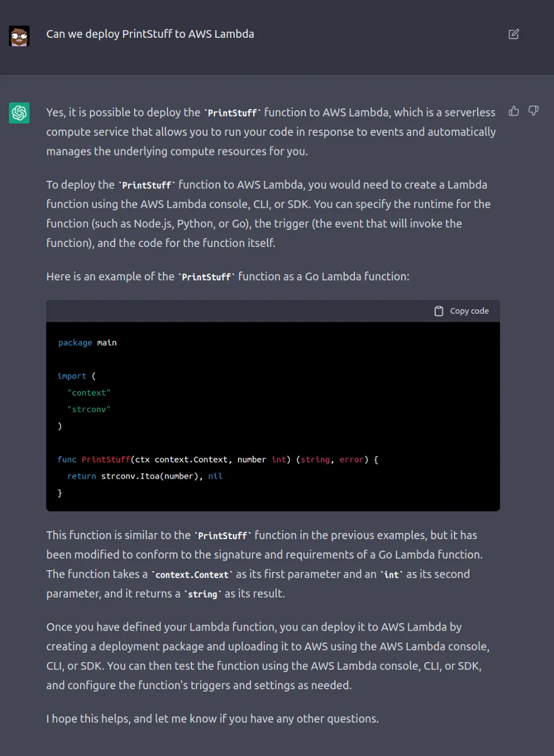The width and height of the screenshot is (554, 756).
Task: Click the func PrintStuff declaration line
Action: coord(217,459)
